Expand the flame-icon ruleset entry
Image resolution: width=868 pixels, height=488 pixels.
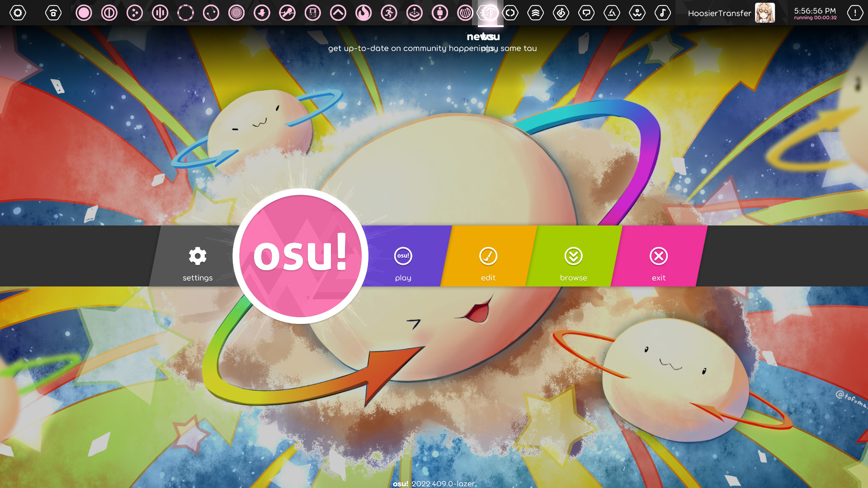[364, 13]
